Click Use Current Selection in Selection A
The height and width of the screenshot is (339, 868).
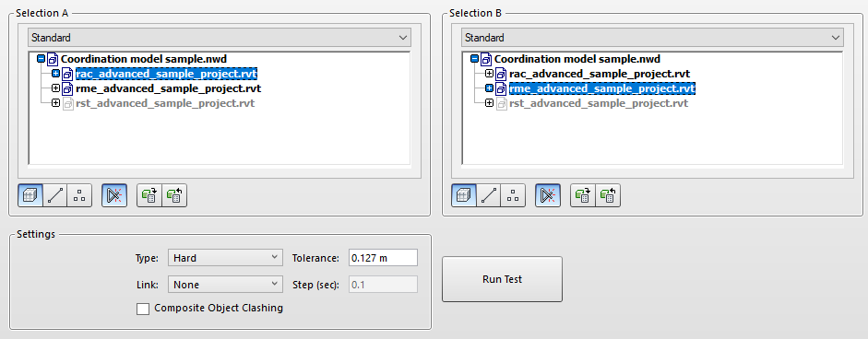pos(149,196)
